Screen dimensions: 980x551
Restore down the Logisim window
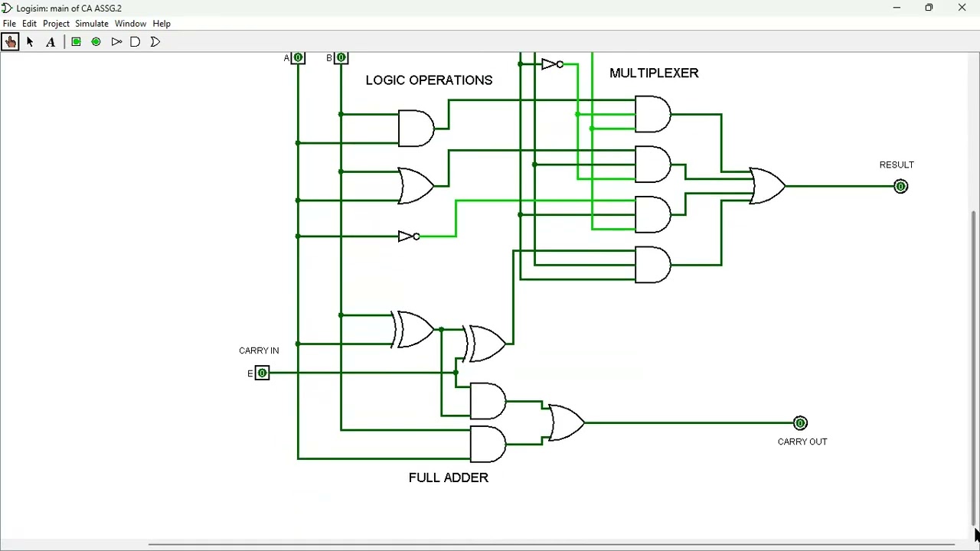click(929, 8)
